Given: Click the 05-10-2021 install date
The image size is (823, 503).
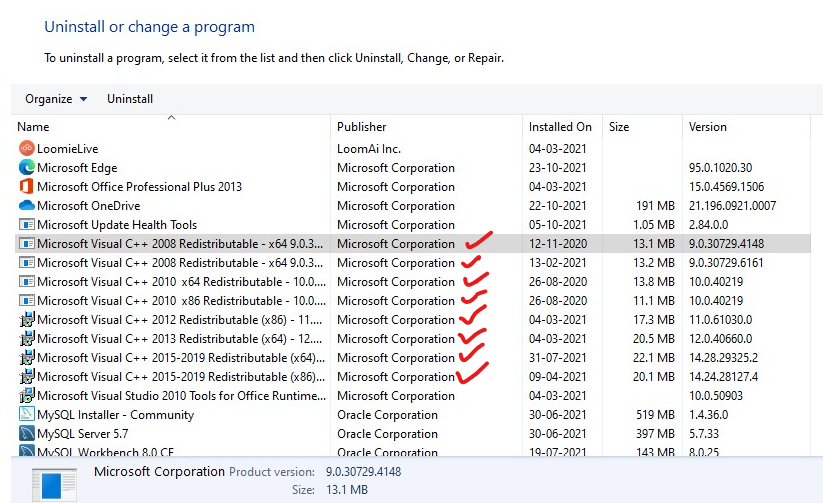Looking at the screenshot, I should coord(557,225).
